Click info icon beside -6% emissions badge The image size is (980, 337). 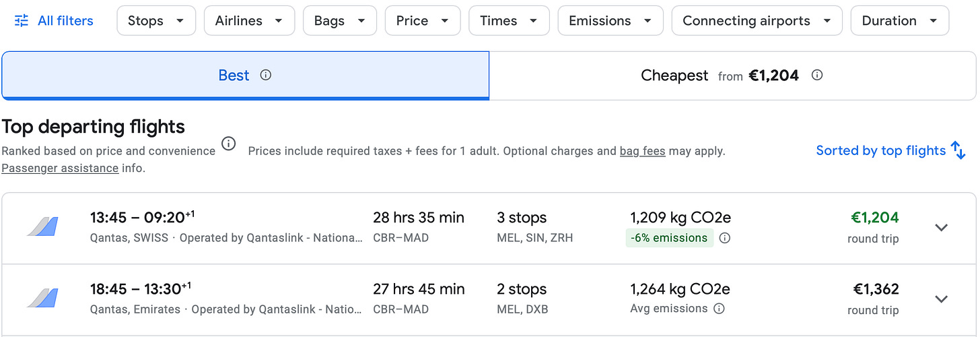pos(725,238)
